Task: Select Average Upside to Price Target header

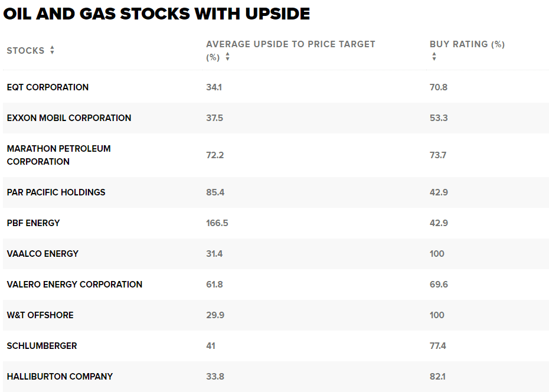Action: click(290, 44)
